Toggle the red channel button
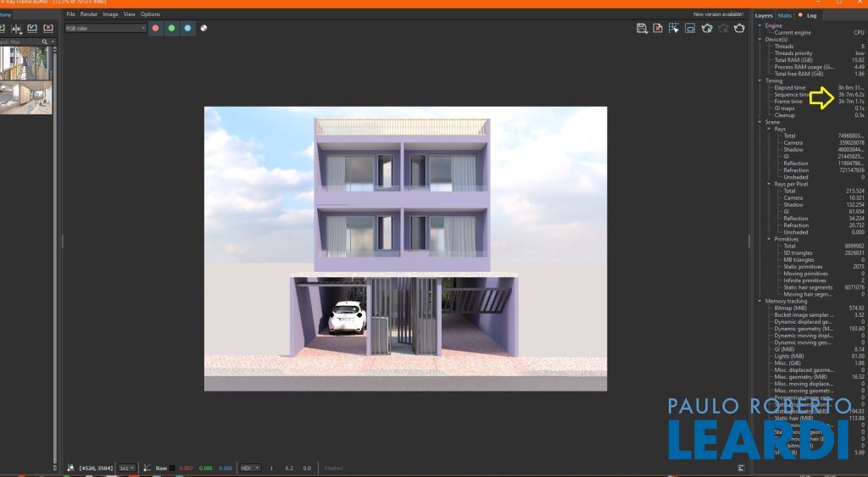This screenshot has height=477, width=868. (155, 28)
